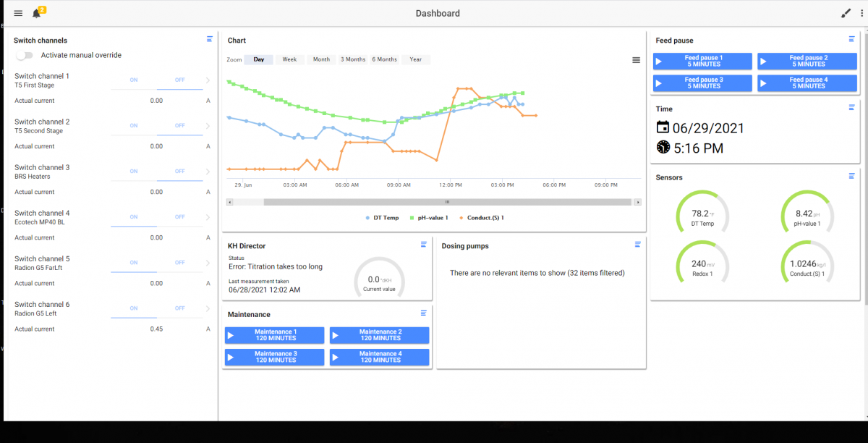Click the clock icon beside the time
The height and width of the screenshot is (443, 868).
point(663,147)
